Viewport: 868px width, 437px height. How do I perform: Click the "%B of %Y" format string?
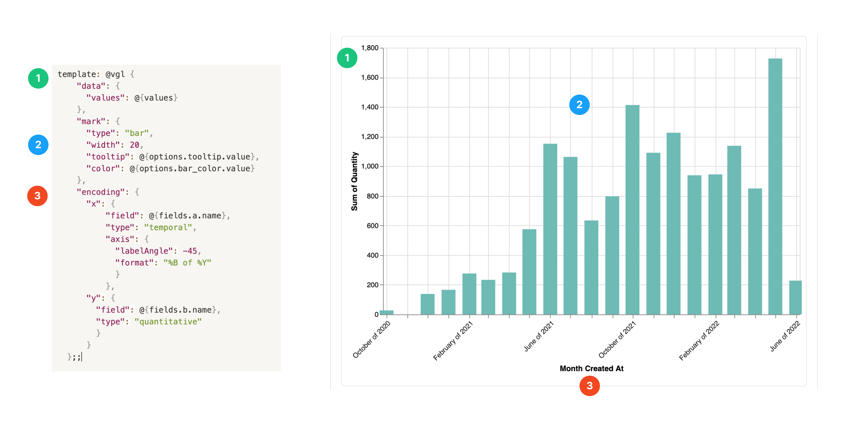[187, 263]
